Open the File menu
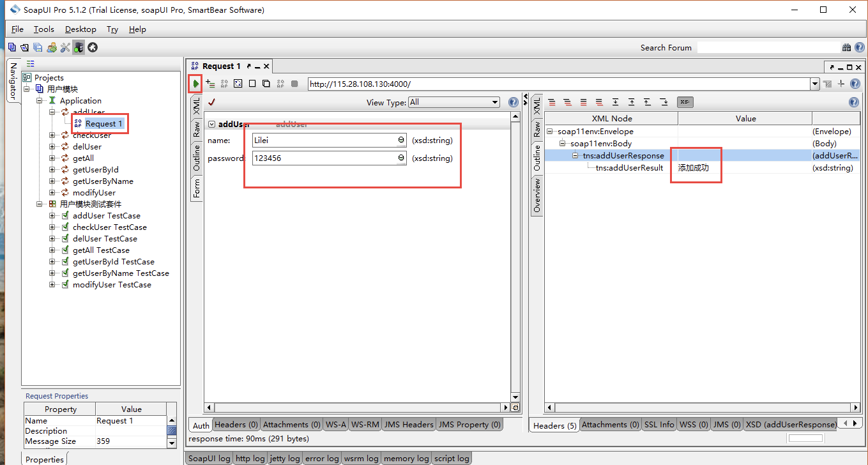 (17, 29)
